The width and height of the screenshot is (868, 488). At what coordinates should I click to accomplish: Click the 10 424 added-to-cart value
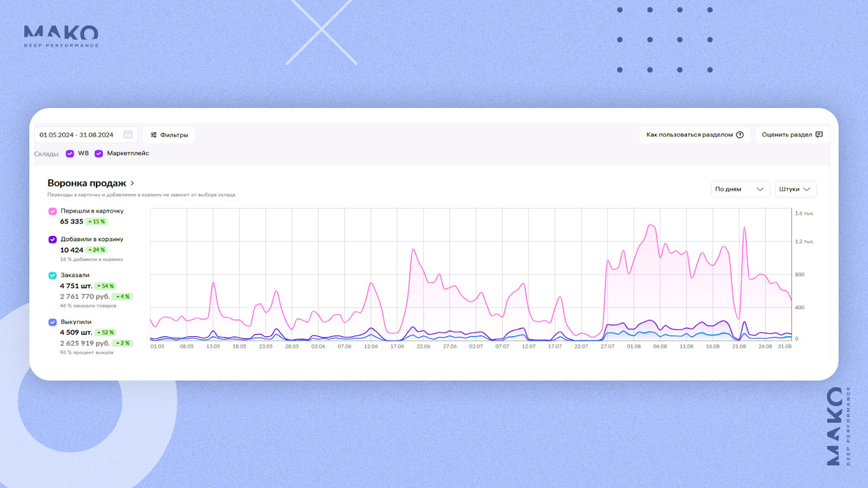point(72,250)
